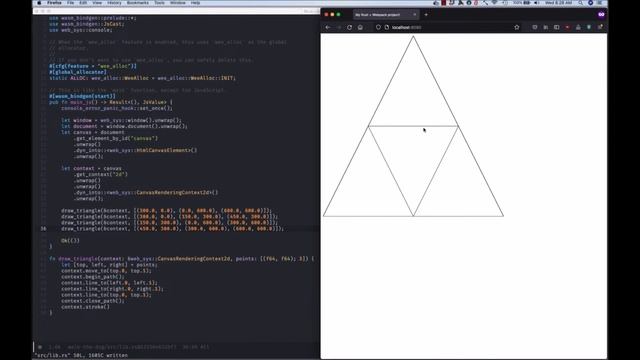The image size is (640, 360).
Task: Click the get_context("2d") line
Action: pyautogui.click(x=100, y=174)
